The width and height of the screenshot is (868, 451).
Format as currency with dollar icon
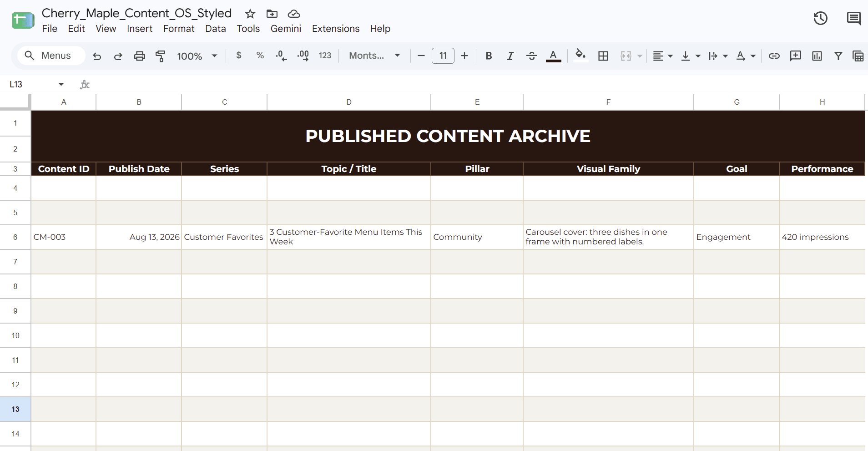coord(239,56)
